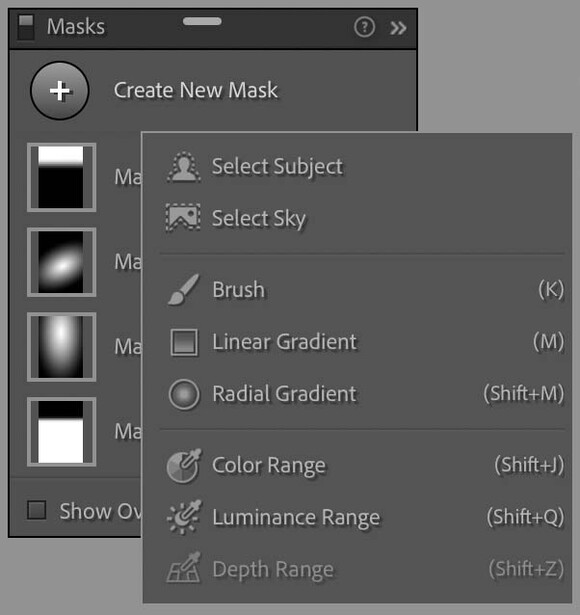Click the Masks panel title text
This screenshot has width=580, height=615.
tap(76, 27)
